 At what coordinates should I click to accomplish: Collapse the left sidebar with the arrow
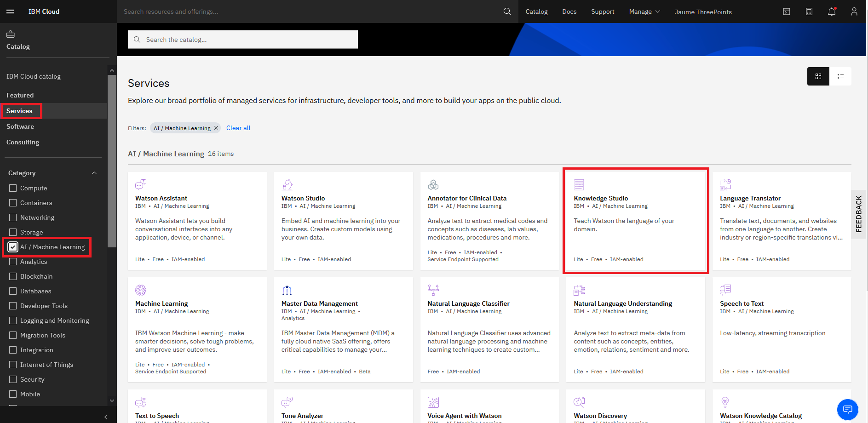click(105, 417)
